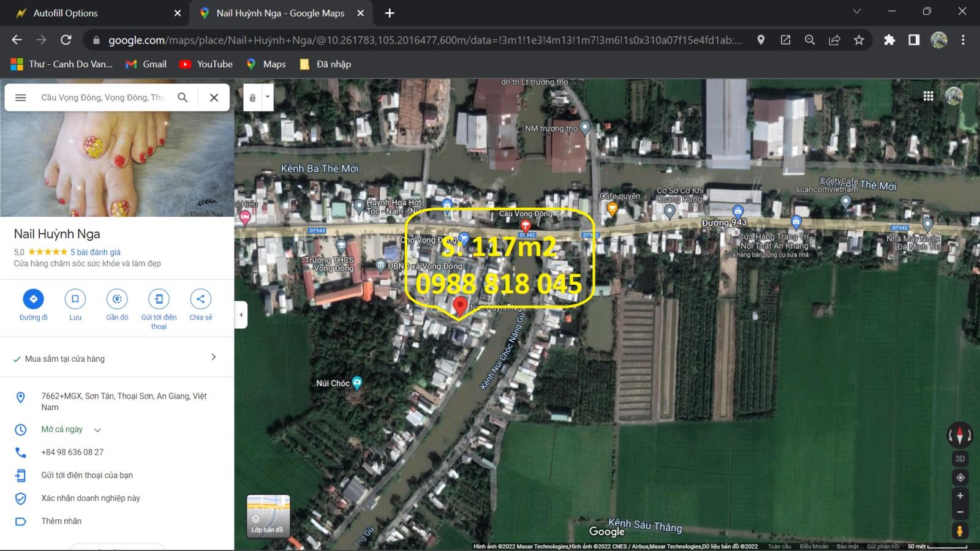Image resolution: width=980 pixels, height=551 pixels.
Task: Click the Bảo mật footer link
Action: tap(848, 547)
